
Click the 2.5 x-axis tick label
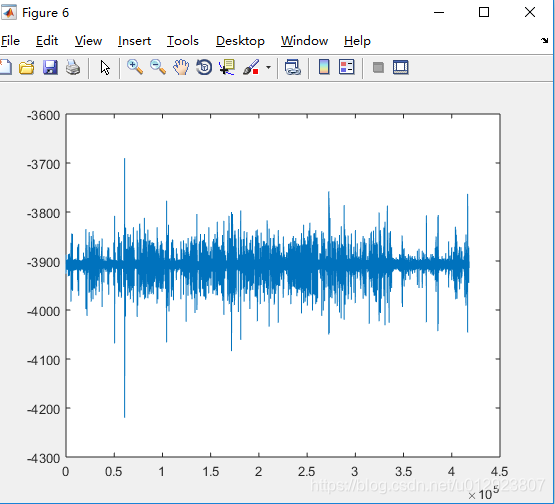tap(307, 472)
